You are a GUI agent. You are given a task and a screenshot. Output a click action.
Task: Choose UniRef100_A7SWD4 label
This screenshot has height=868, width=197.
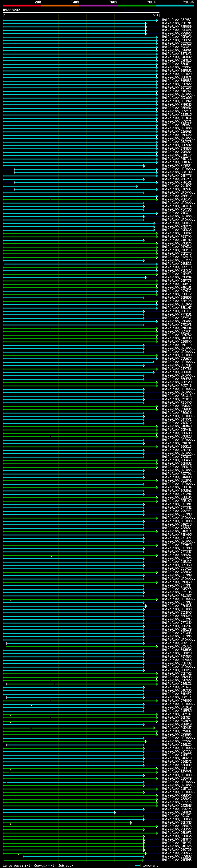point(177,165)
